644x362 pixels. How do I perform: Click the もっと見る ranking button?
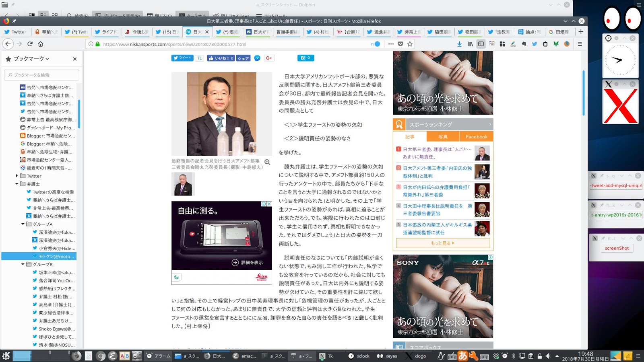click(x=443, y=243)
